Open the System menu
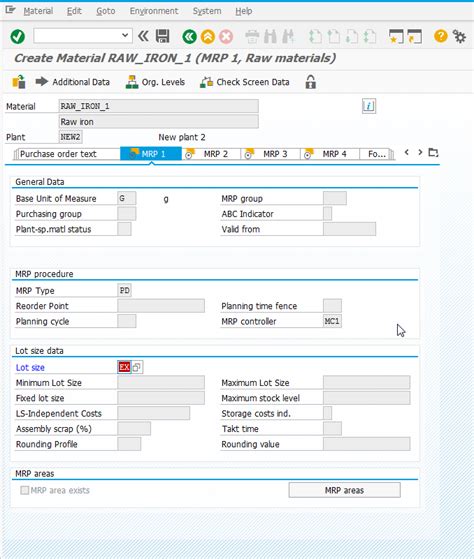Screen dimensions: 474x559 (207, 11)
